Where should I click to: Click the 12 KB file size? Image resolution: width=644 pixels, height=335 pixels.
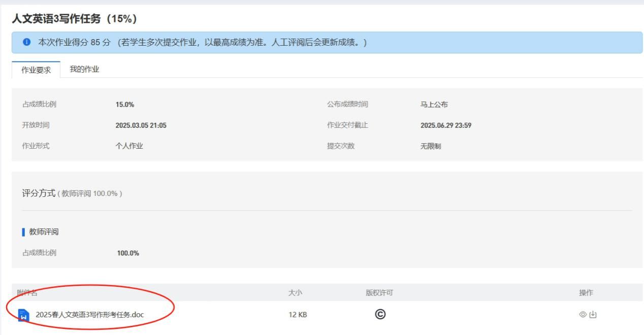(298, 315)
